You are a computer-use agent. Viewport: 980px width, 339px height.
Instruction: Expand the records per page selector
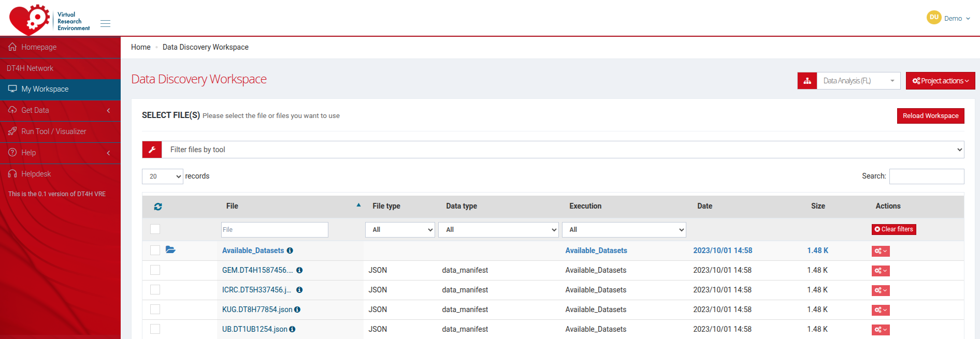click(162, 176)
